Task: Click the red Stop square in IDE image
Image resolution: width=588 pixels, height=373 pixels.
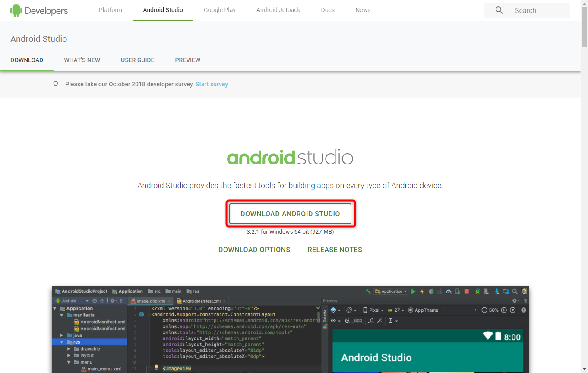Action: [x=467, y=291]
